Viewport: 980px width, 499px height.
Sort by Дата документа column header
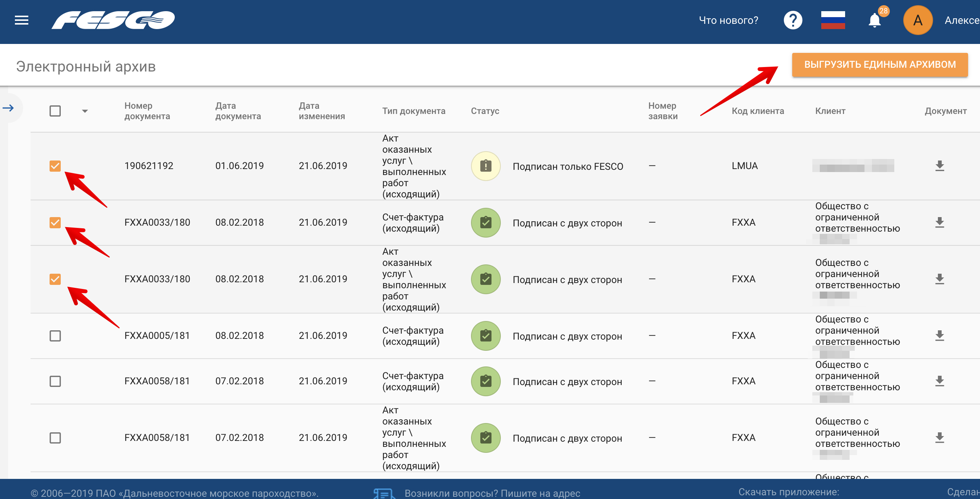pyautogui.click(x=238, y=111)
